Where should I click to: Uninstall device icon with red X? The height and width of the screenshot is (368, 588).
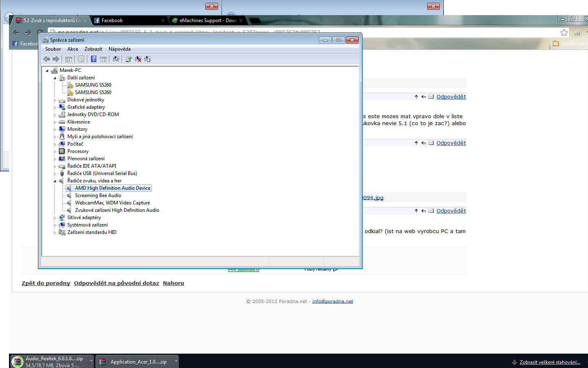click(x=138, y=59)
